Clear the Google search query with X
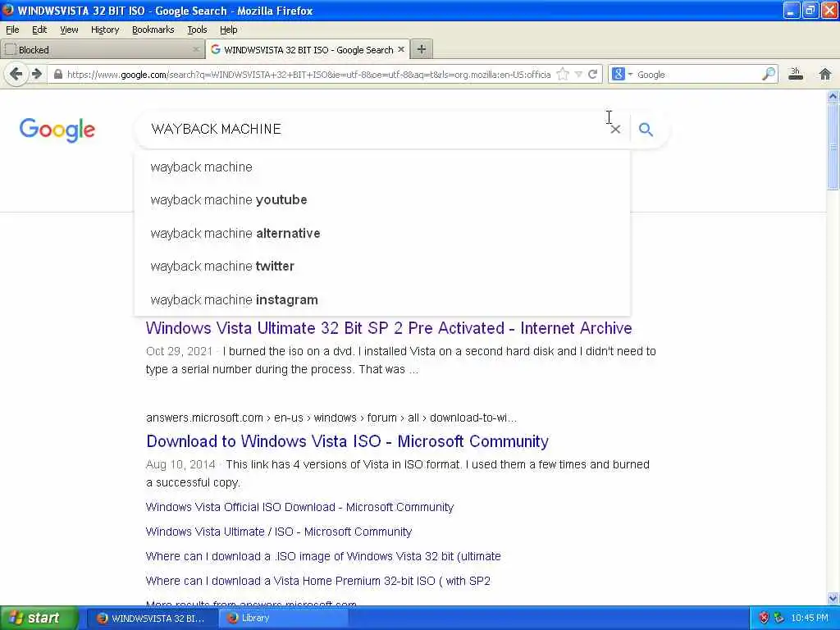This screenshot has height=630, width=840. [x=615, y=129]
